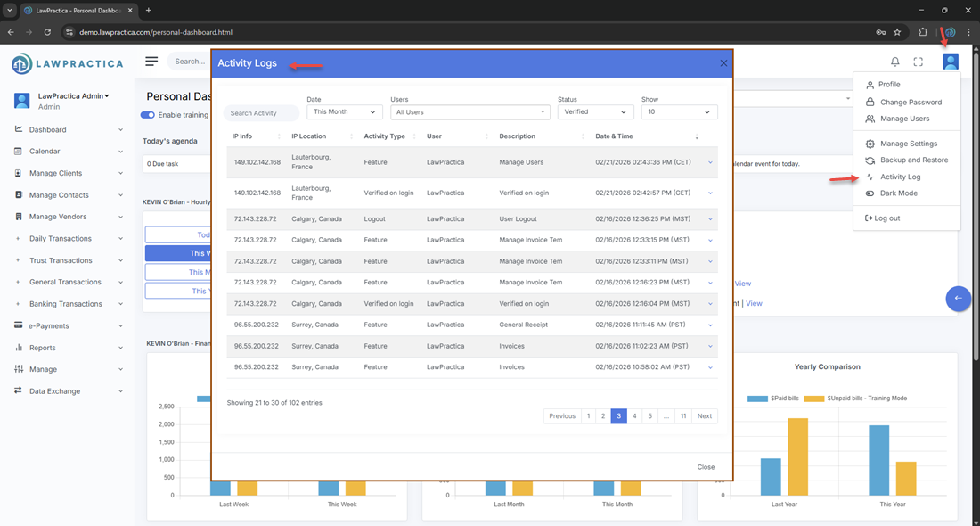This screenshot has height=526, width=980.
Task: Click the hamburger menu icon
Action: click(x=151, y=62)
